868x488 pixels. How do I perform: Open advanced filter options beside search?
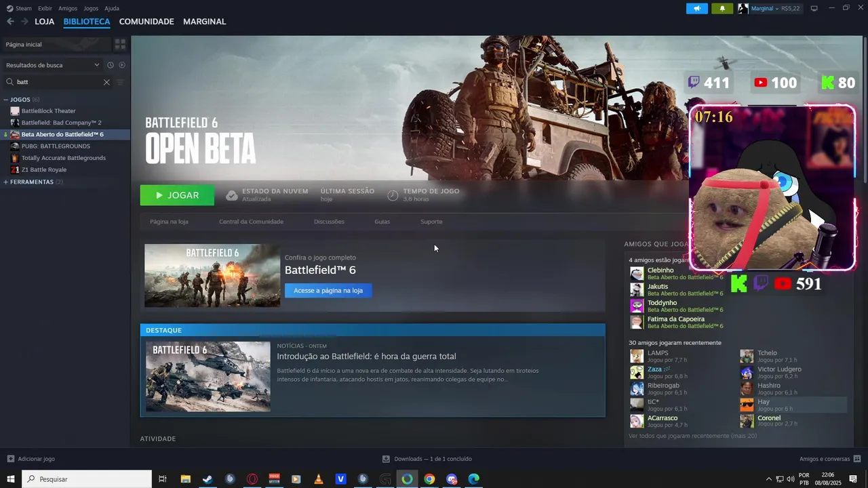coord(121,82)
